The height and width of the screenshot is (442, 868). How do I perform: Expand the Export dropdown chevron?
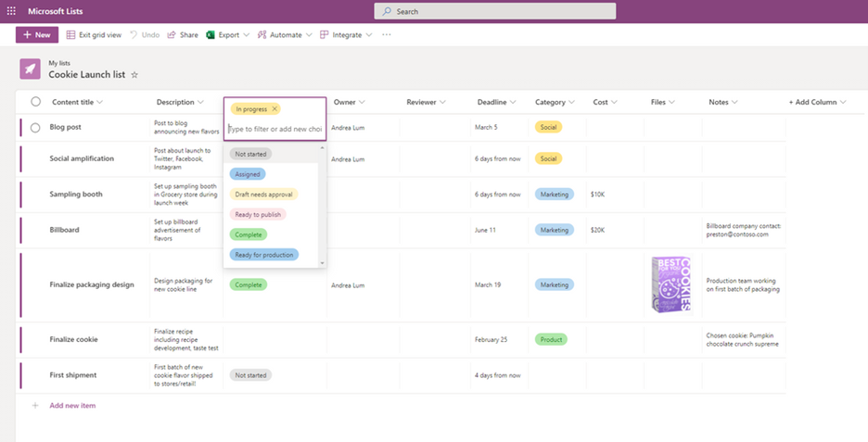pyautogui.click(x=247, y=35)
